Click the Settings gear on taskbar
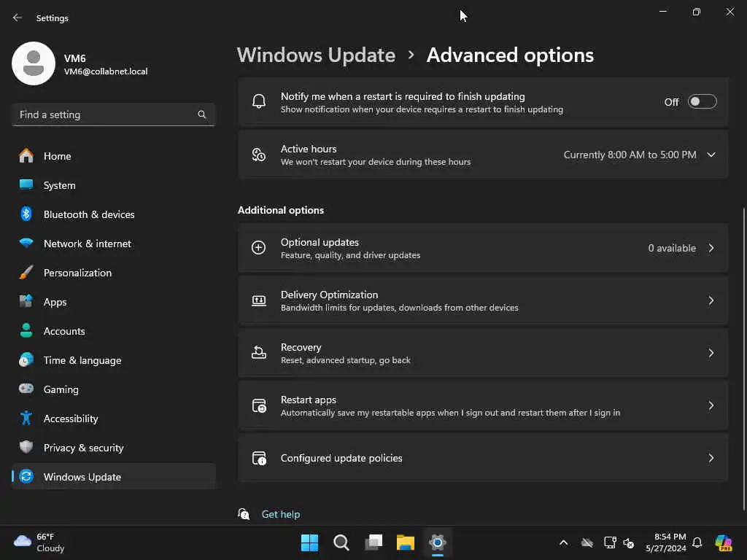The height and width of the screenshot is (560, 747). (x=438, y=542)
